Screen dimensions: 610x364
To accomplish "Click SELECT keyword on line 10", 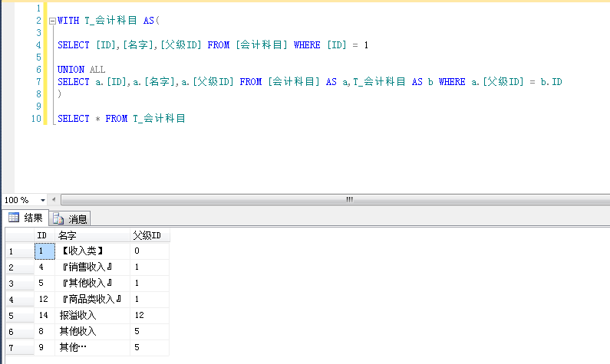I will click(x=73, y=119).
